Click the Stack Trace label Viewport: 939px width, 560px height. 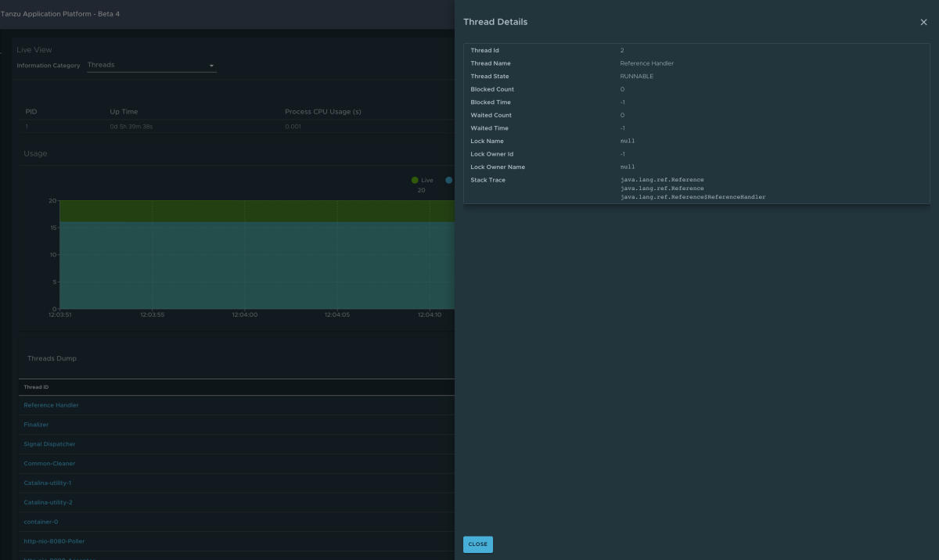488,180
